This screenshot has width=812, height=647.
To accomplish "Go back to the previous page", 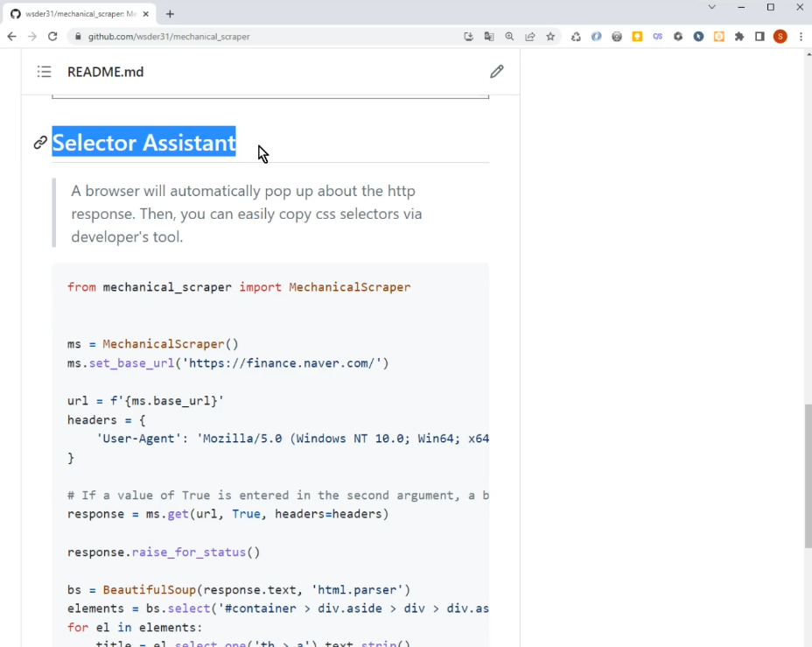I will coord(12,36).
